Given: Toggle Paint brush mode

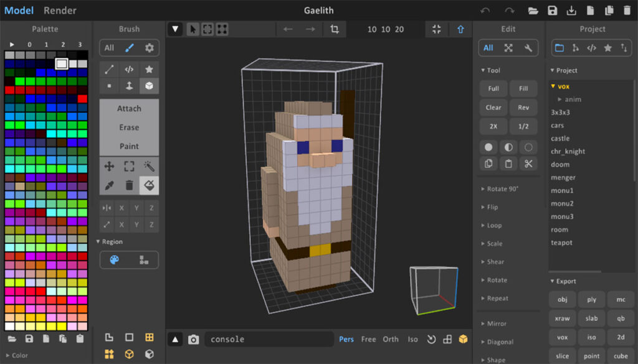Looking at the screenshot, I should (129, 146).
